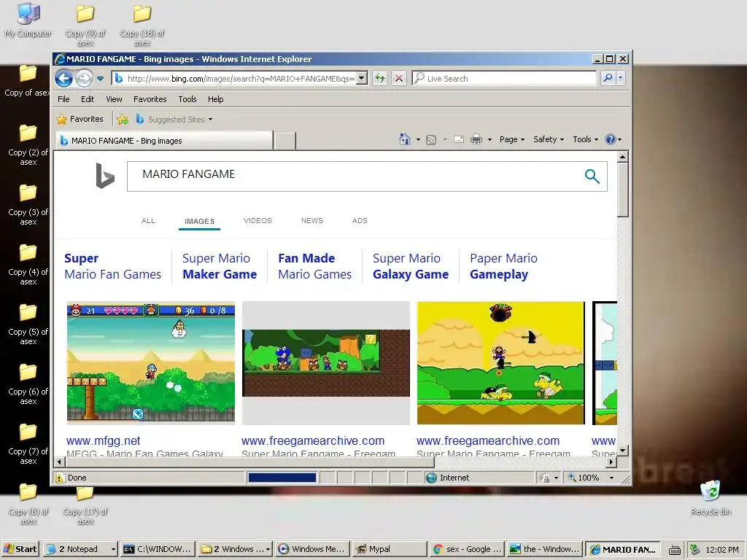The image size is (747, 560).
Task: Click the Bing search box text
Action: tap(189, 174)
